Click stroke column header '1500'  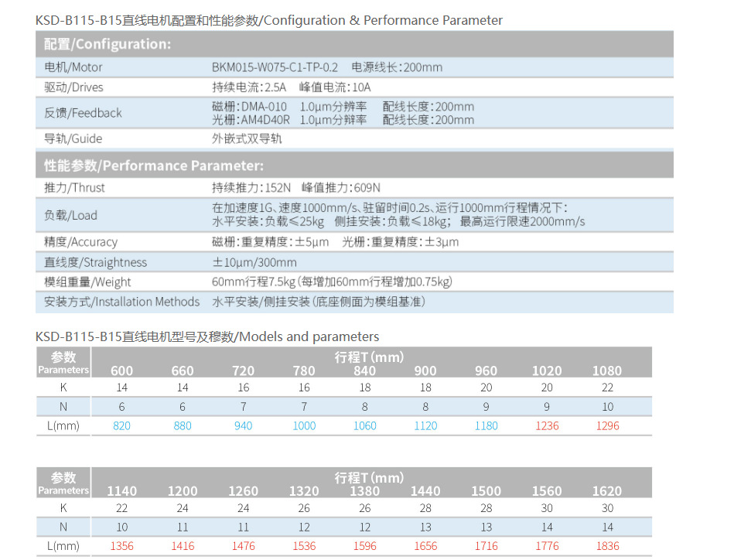[x=486, y=491]
